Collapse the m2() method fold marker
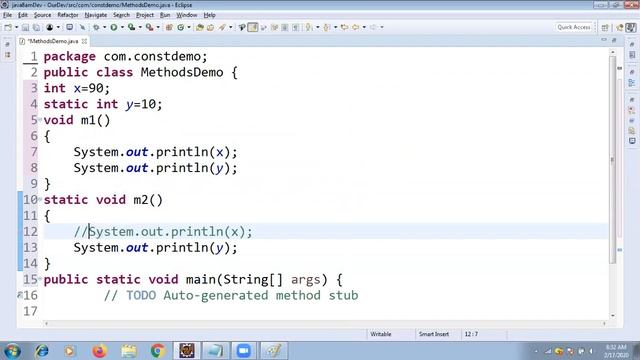The height and width of the screenshot is (360, 640). click(40, 200)
